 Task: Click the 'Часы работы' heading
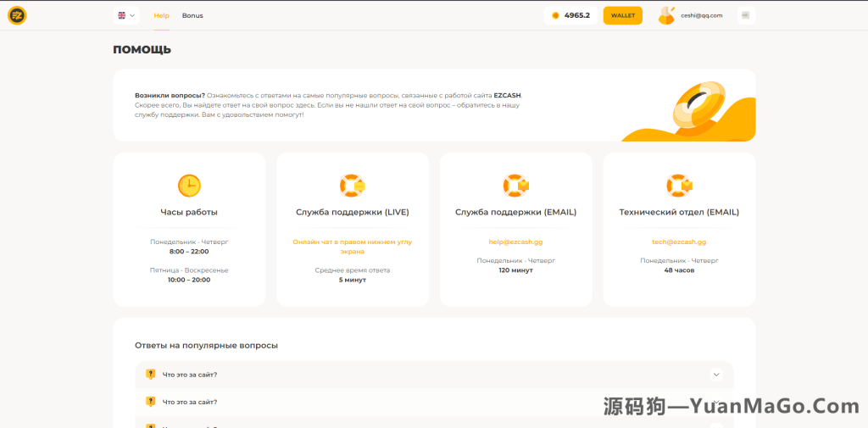point(189,212)
